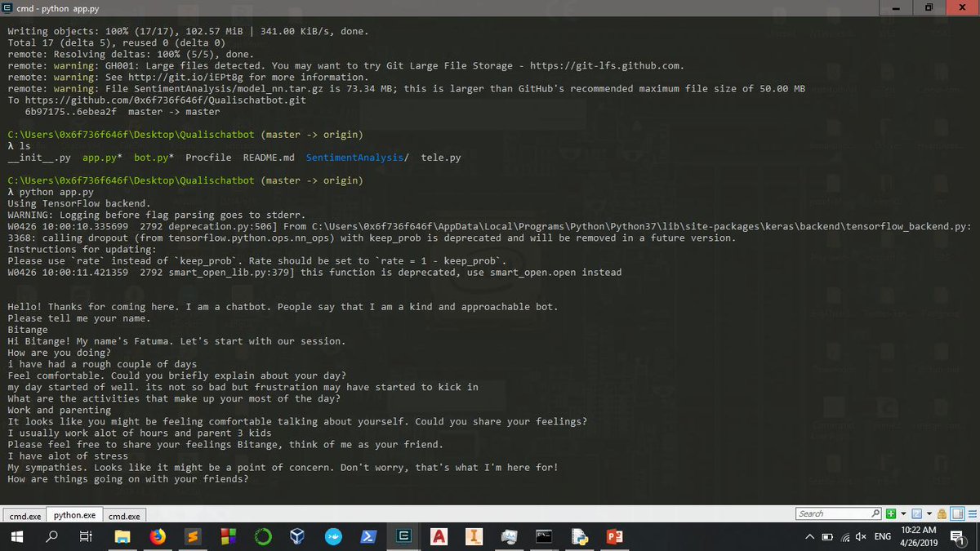Open PowerPoint from the taskbar
980x551 pixels.
615,536
